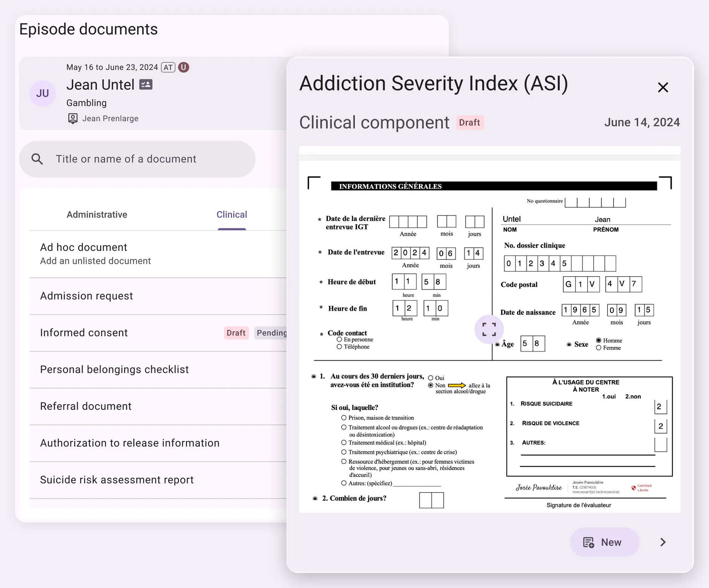The image size is (709, 588).
Task: Switch to the Administrative tab
Action: 97,214
